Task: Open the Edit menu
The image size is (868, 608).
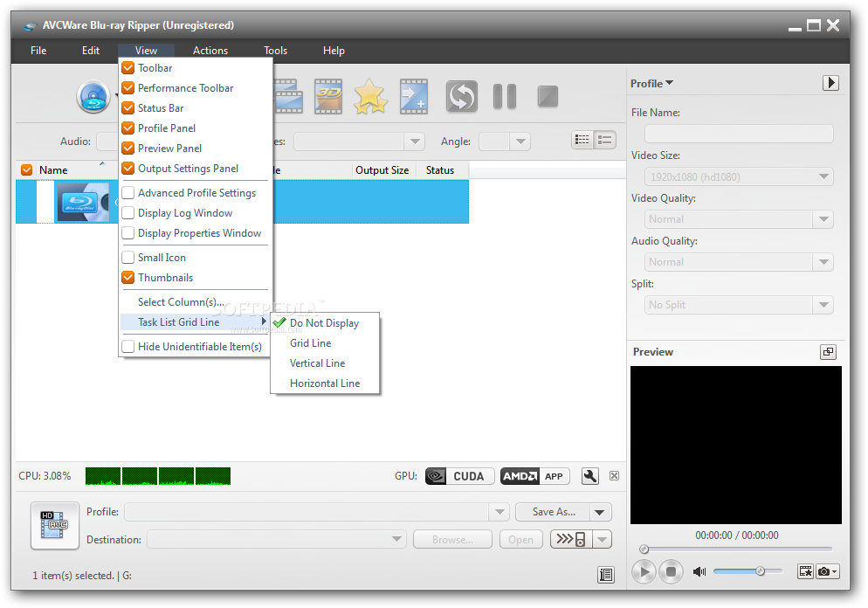Action: coord(91,51)
